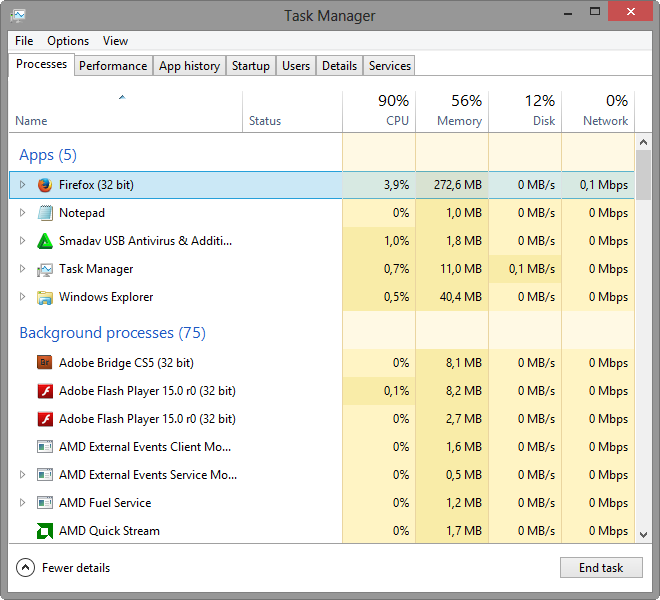Switch to the App history tab

(189, 66)
